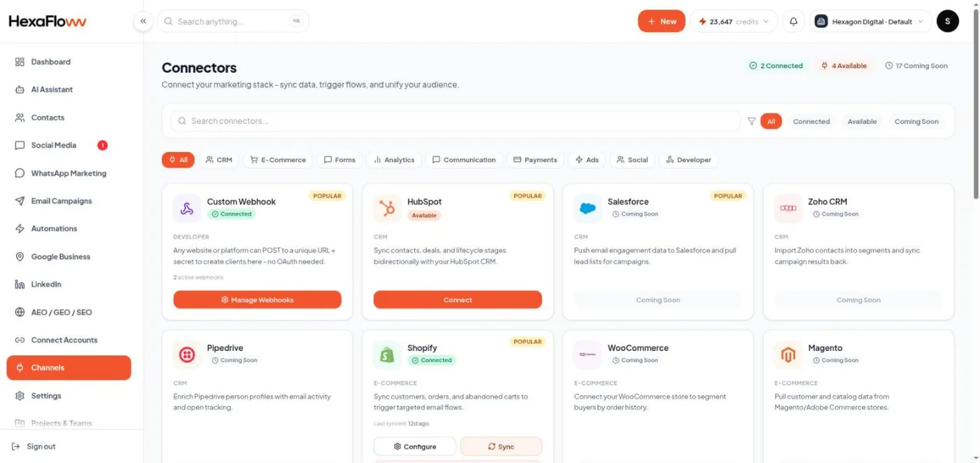This screenshot has width=980, height=463.
Task: Click Shopify Configure button
Action: point(415,446)
